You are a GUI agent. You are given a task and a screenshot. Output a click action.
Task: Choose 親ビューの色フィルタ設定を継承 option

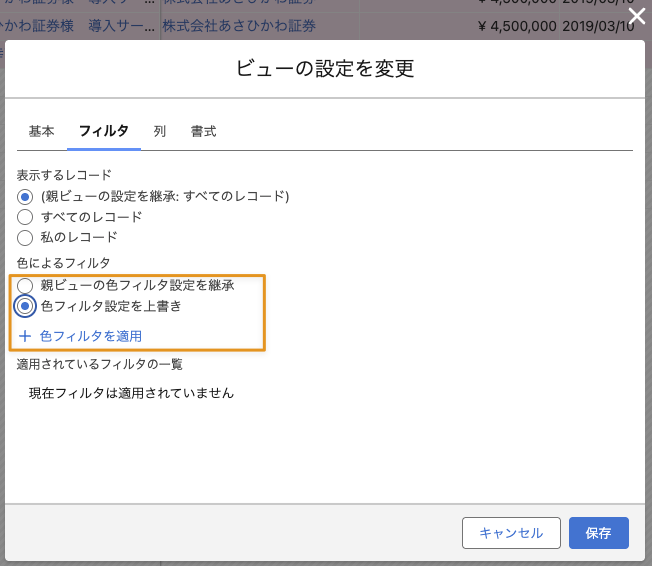pos(26,286)
